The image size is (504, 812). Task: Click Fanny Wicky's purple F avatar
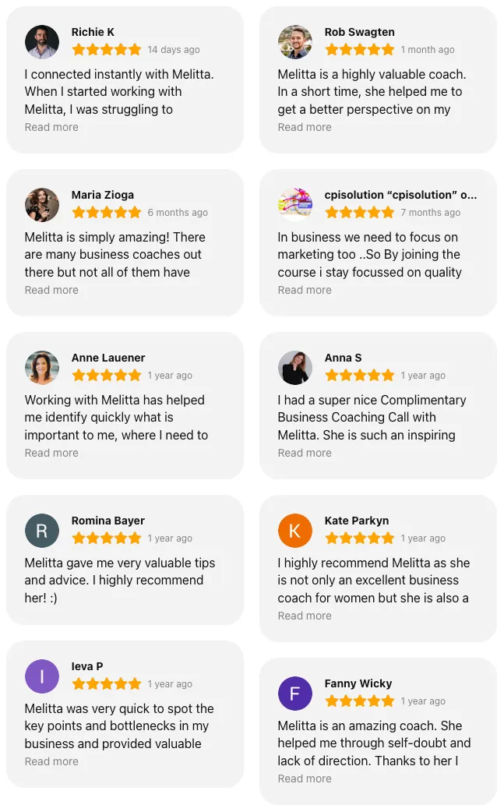pyautogui.click(x=295, y=694)
